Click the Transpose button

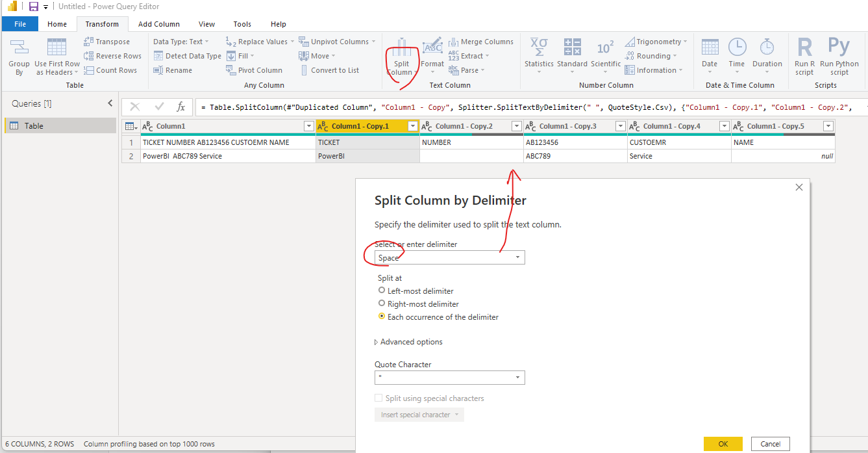coord(106,42)
